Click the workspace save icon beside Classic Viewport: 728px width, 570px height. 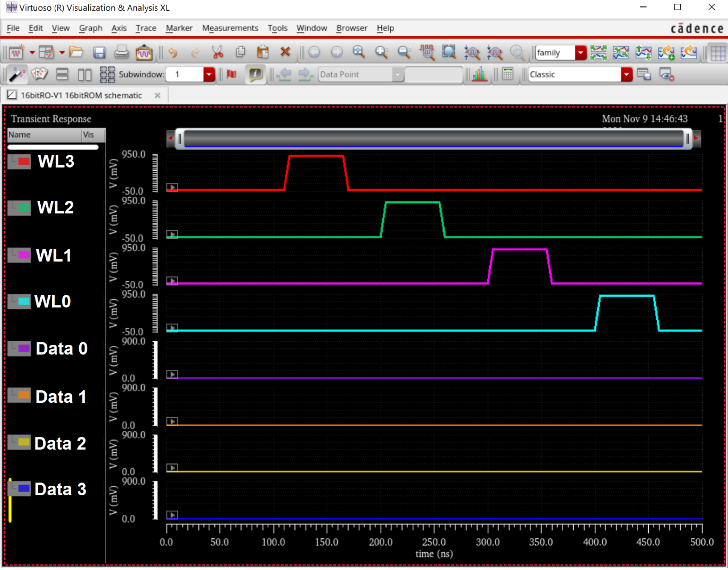pyautogui.click(x=644, y=74)
